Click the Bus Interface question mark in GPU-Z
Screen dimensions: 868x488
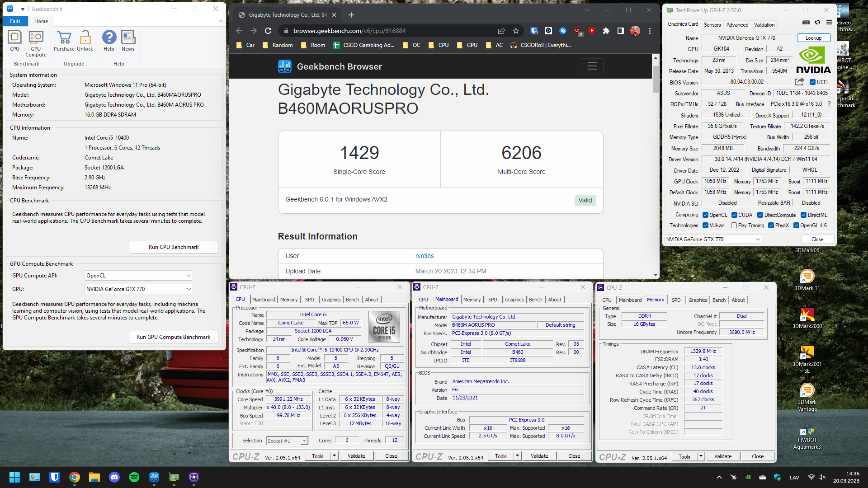pos(829,104)
